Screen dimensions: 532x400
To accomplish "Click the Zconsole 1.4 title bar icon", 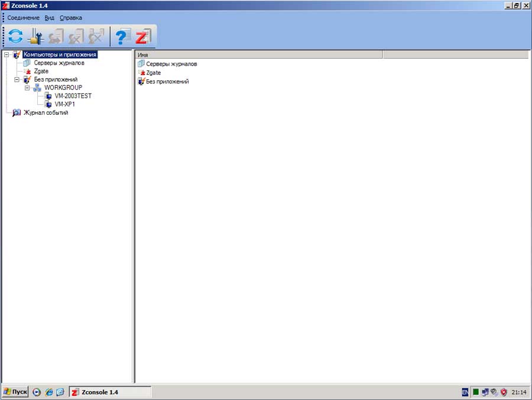I will coord(5,5).
